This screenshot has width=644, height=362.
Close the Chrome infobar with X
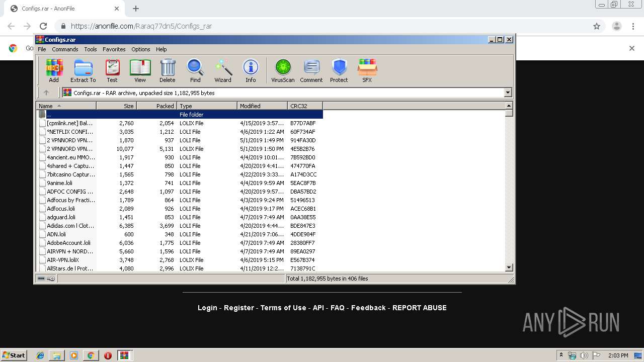tap(632, 48)
